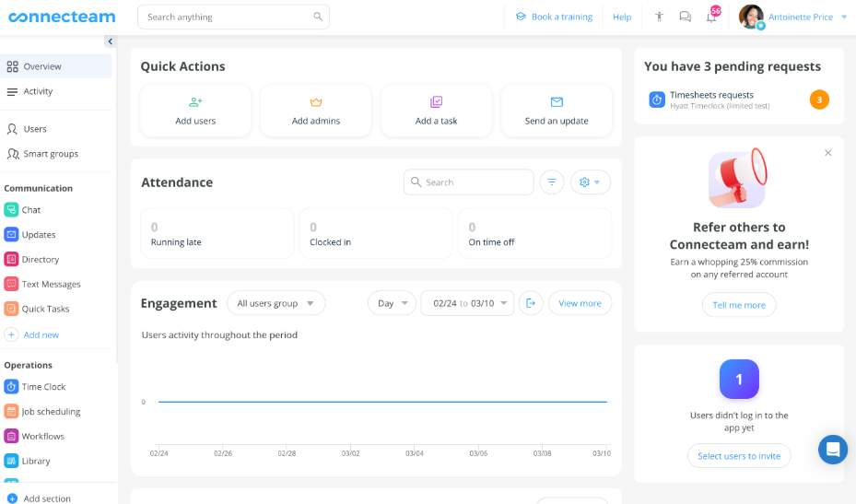Click Add new under Communication
Screen dimensions: 856x504
point(31,334)
